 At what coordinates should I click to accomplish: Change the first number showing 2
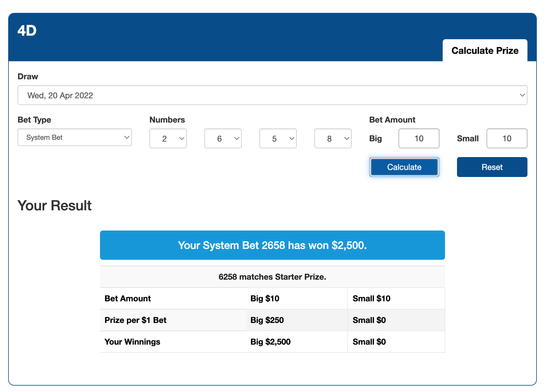click(x=168, y=139)
